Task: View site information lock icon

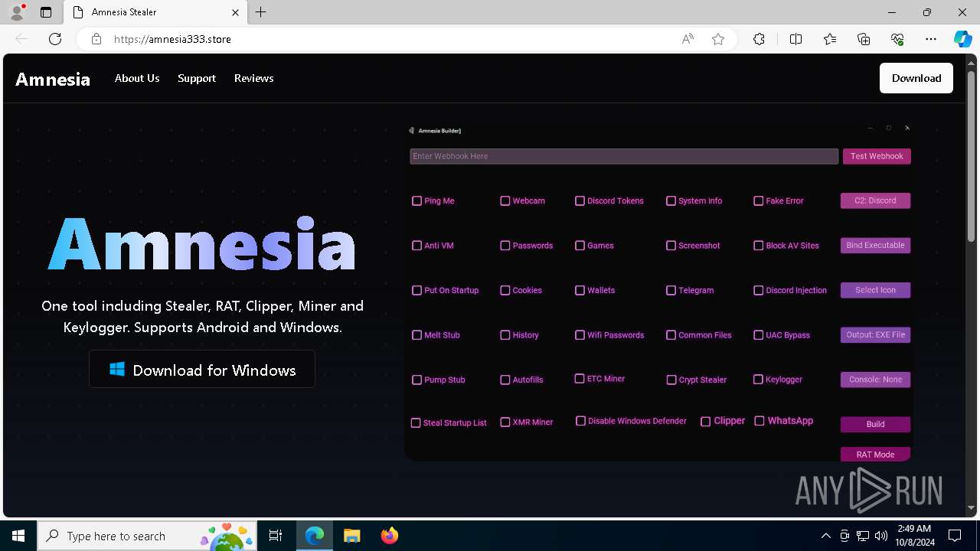Action: coord(96,39)
